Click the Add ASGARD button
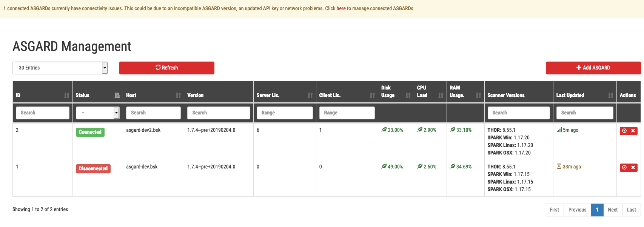 pyautogui.click(x=593, y=68)
